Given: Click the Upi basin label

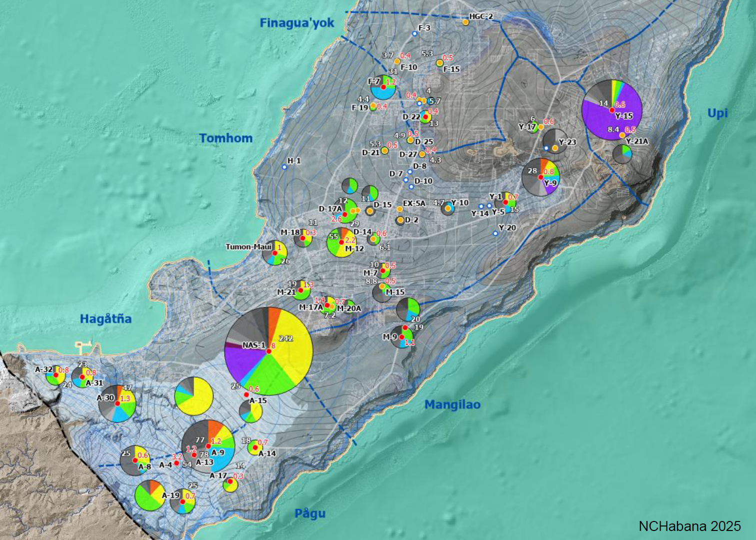Looking at the screenshot, I should [x=717, y=113].
